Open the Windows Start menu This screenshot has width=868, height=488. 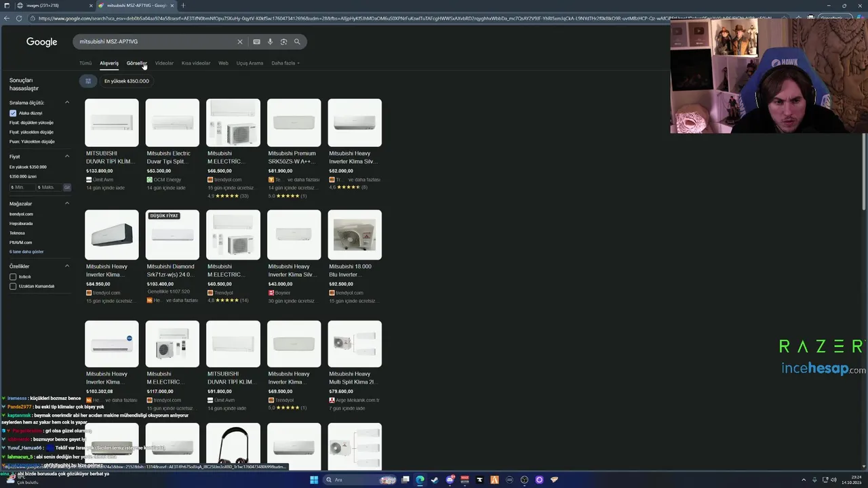314,480
